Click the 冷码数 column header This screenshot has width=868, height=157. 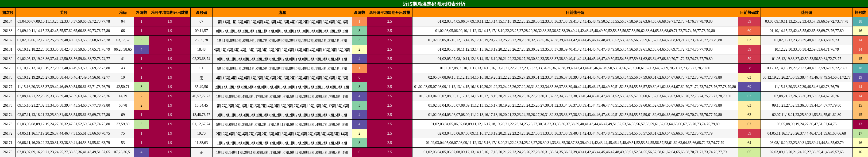(141, 13)
